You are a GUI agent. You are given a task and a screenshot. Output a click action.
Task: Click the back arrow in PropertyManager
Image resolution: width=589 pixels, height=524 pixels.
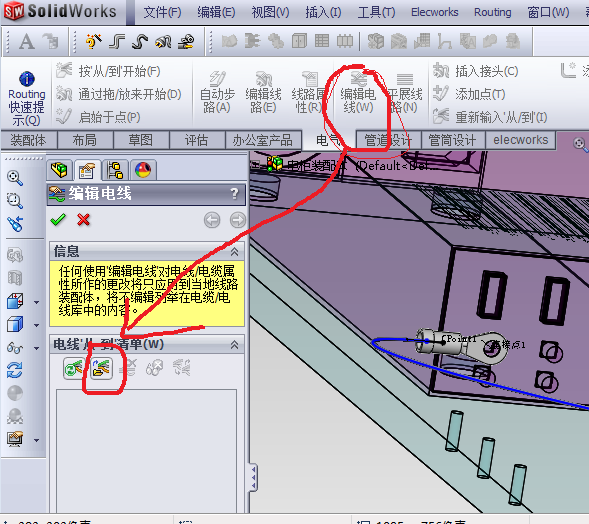pos(212,220)
